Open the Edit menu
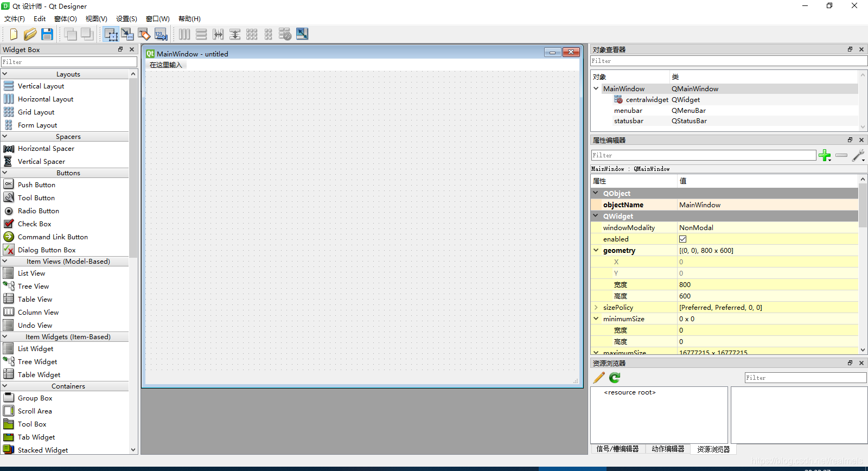Image resolution: width=868 pixels, height=471 pixels. click(40, 19)
